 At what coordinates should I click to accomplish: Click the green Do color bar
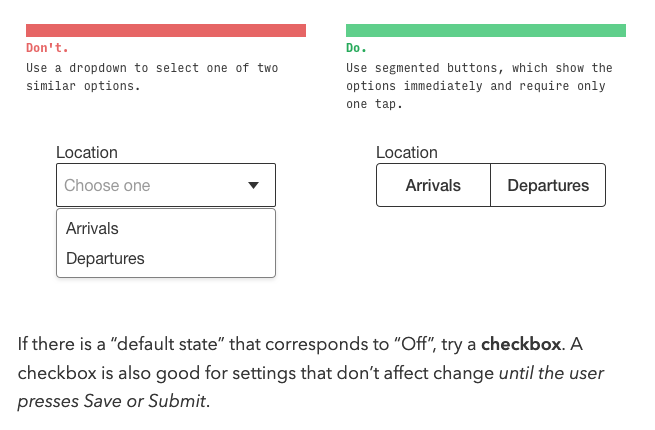pos(486,30)
